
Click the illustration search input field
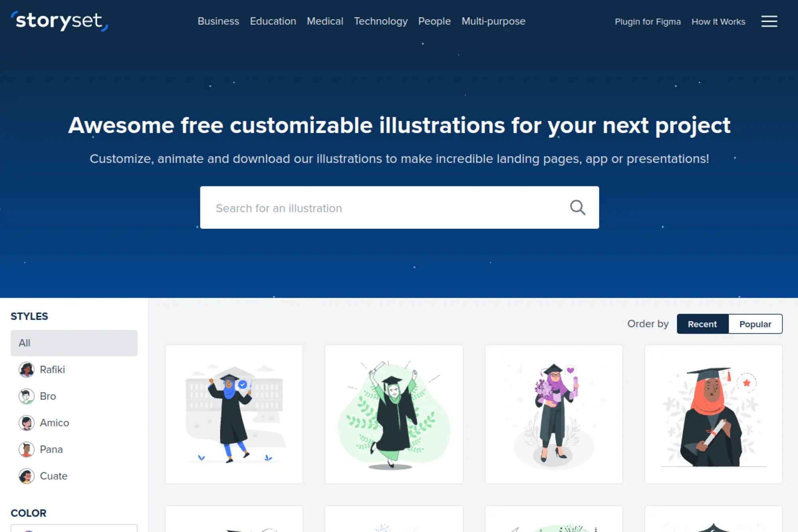[x=383, y=208]
